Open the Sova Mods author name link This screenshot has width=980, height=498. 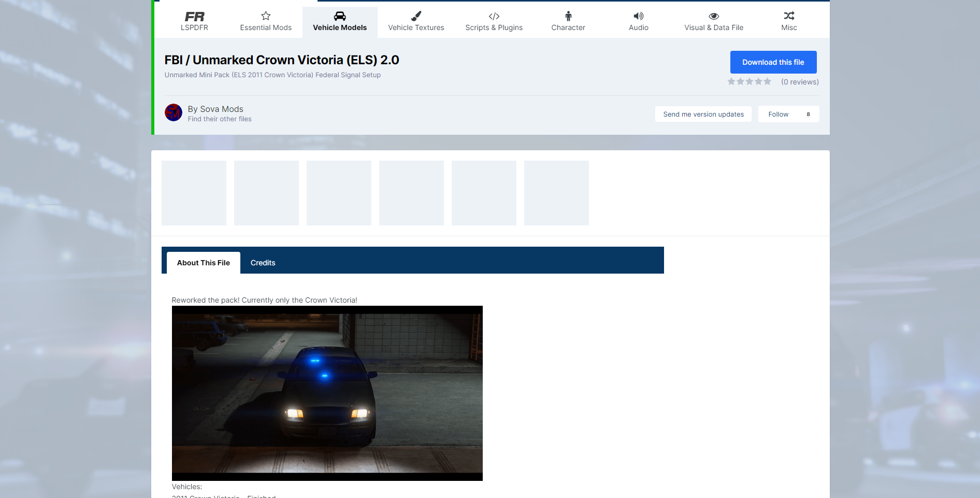(222, 109)
